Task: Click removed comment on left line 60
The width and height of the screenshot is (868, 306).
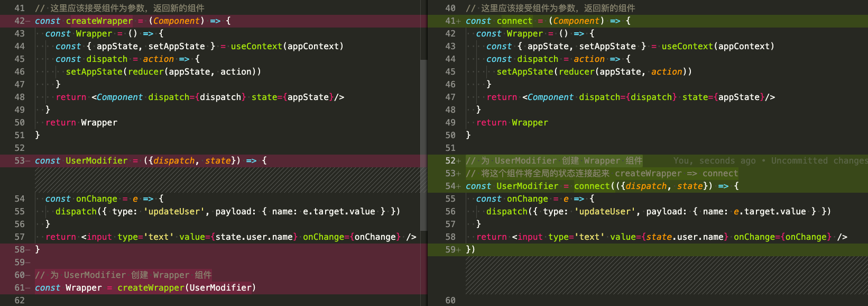Action: tap(123, 275)
